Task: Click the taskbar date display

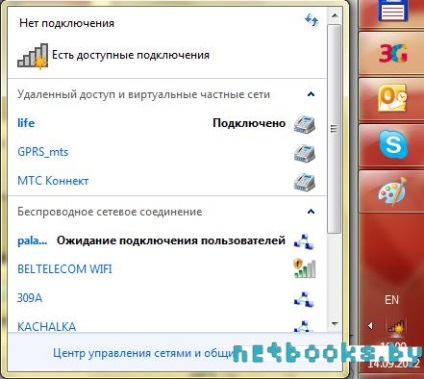Action: click(393, 363)
